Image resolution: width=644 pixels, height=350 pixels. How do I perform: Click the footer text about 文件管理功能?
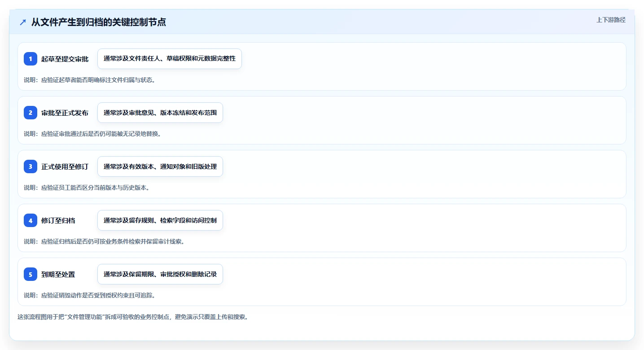tap(133, 317)
